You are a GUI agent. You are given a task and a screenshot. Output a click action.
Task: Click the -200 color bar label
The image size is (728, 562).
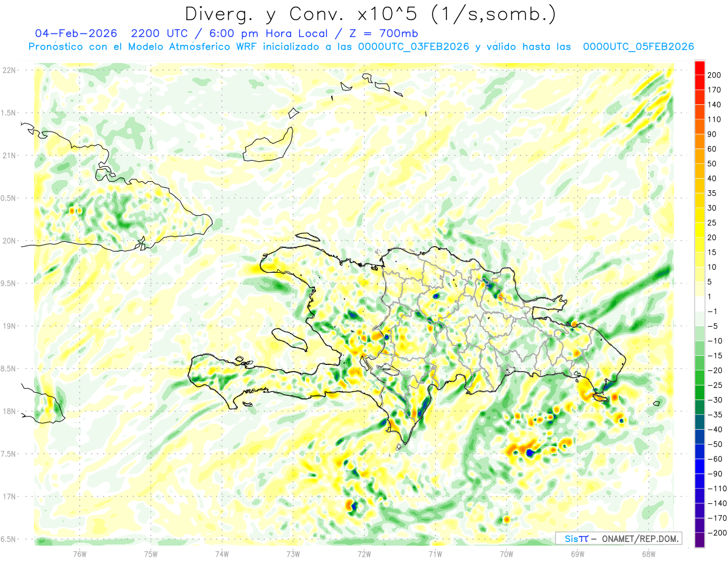716,533
